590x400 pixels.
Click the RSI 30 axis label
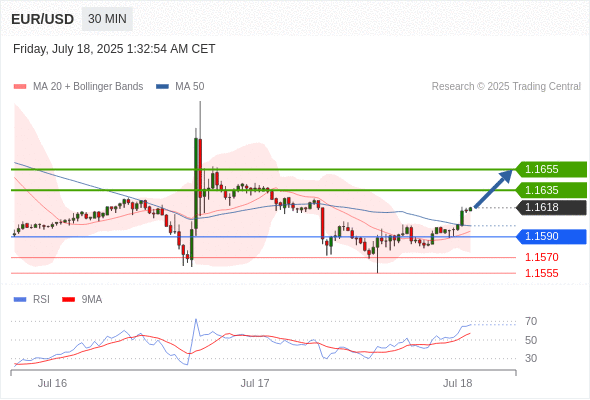tap(531, 358)
